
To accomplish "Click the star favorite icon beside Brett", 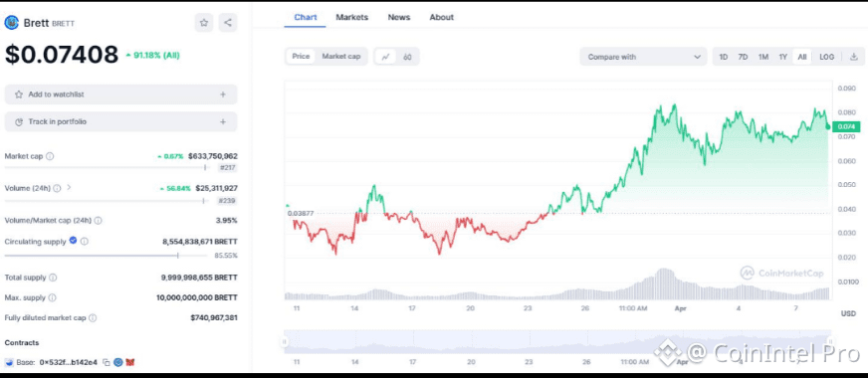I will [x=204, y=23].
